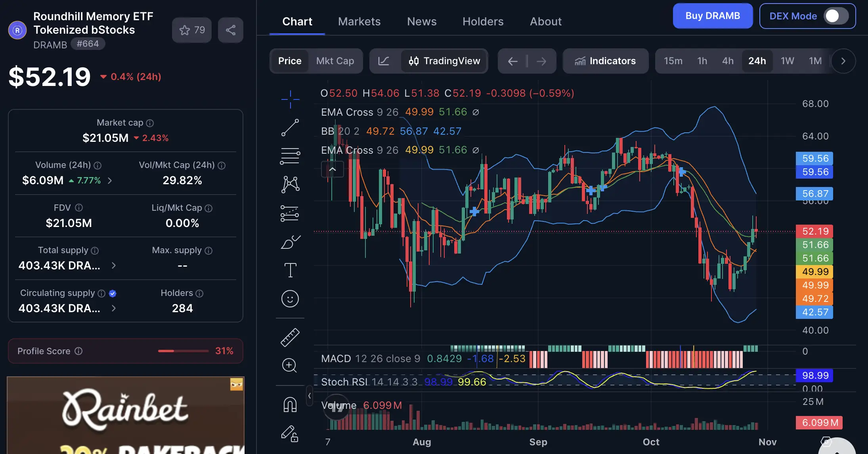This screenshot has width=868, height=454.
Task: Click the redo forward arrow
Action: [x=541, y=61]
